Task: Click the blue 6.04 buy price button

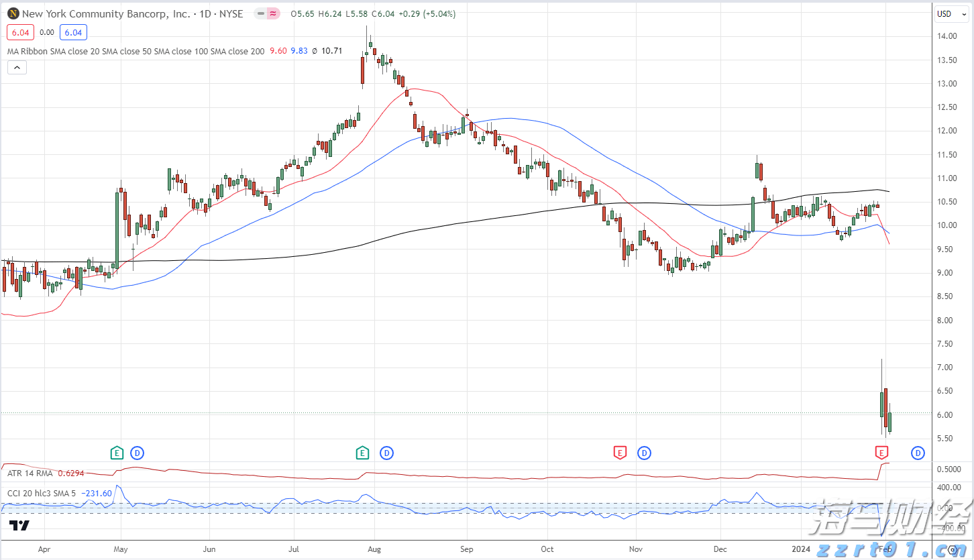Action: tap(72, 32)
